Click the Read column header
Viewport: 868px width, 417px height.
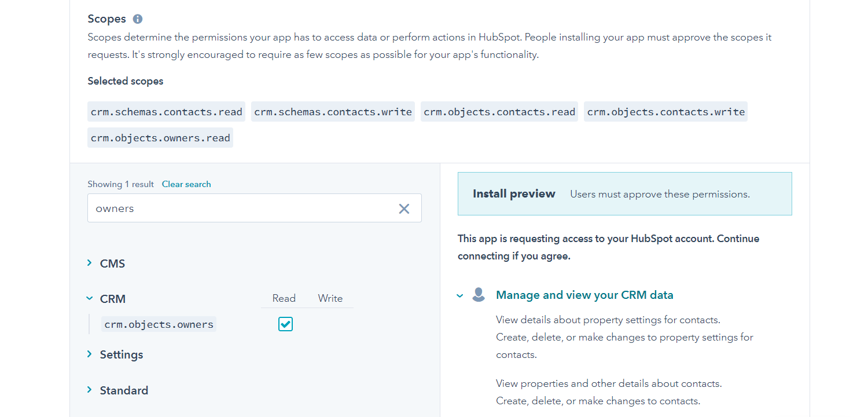click(284, 298)
